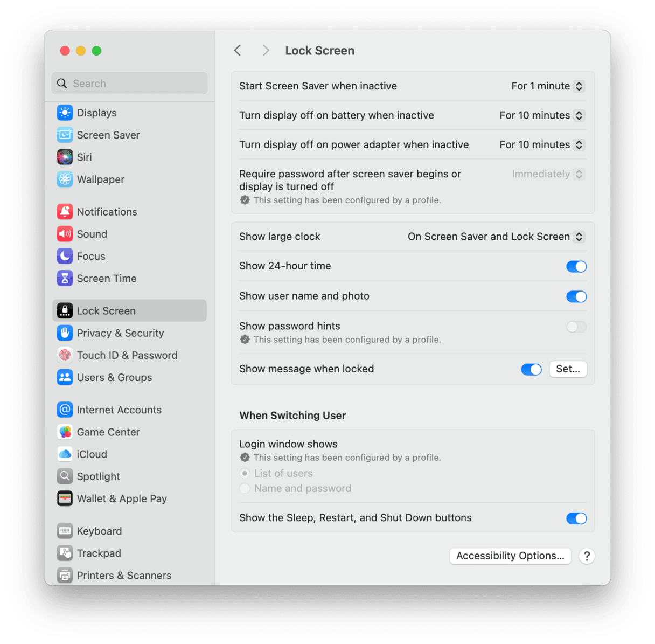The image size is (655, 644).
Task: Click Set... button for lock message
Action: tap(568, 369)
